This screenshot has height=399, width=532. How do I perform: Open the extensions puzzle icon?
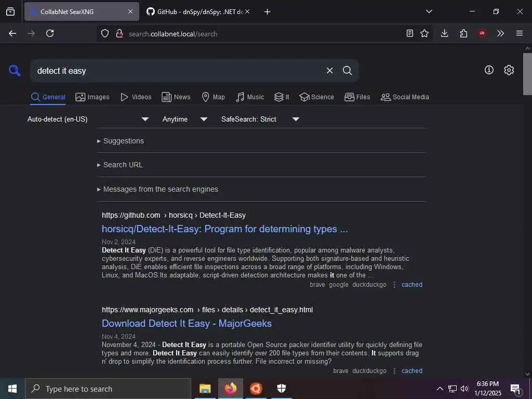463,33
